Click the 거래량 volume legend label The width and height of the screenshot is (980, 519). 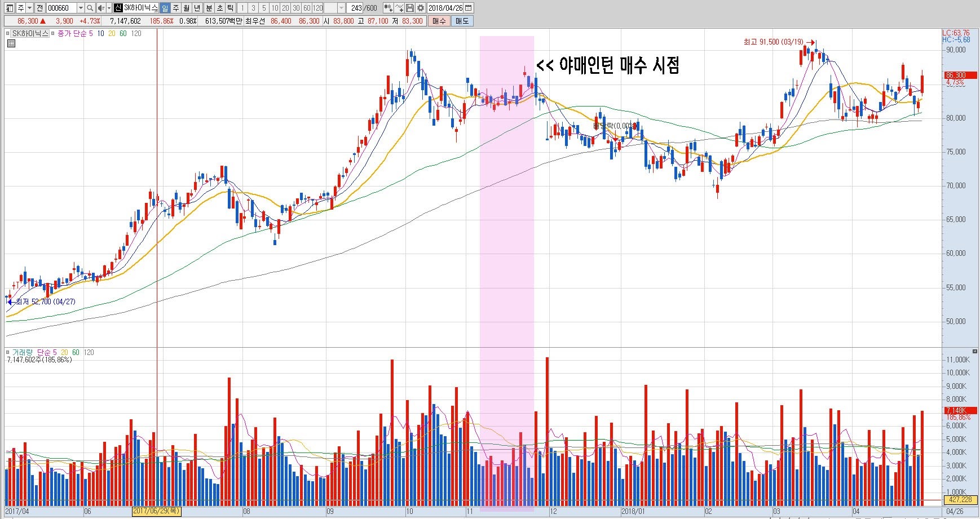[x=22, y=352]
